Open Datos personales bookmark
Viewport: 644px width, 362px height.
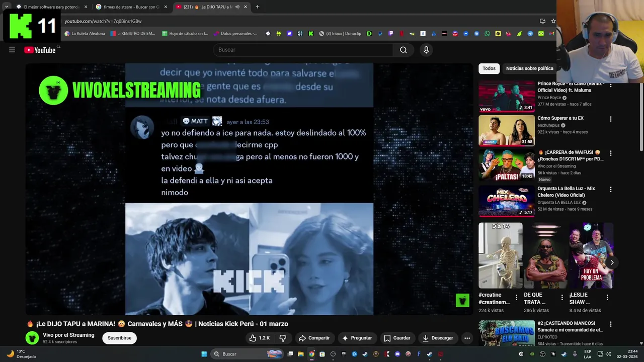(x=235, y=34)
